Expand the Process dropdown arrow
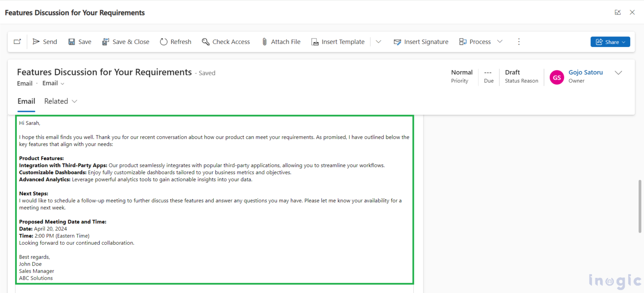 500,41
